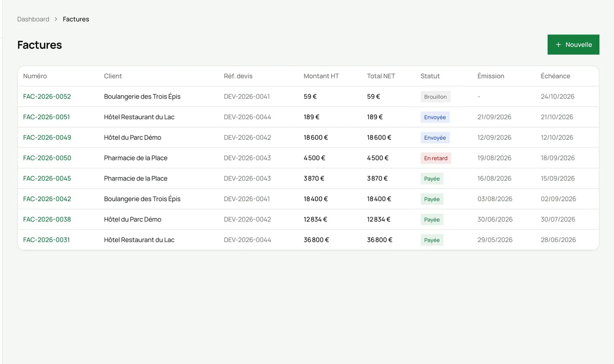614x364 pixels.
Task: Click client name on FAC-2026-0050 row
Action: pyautogui.click(x=136, y=158)
